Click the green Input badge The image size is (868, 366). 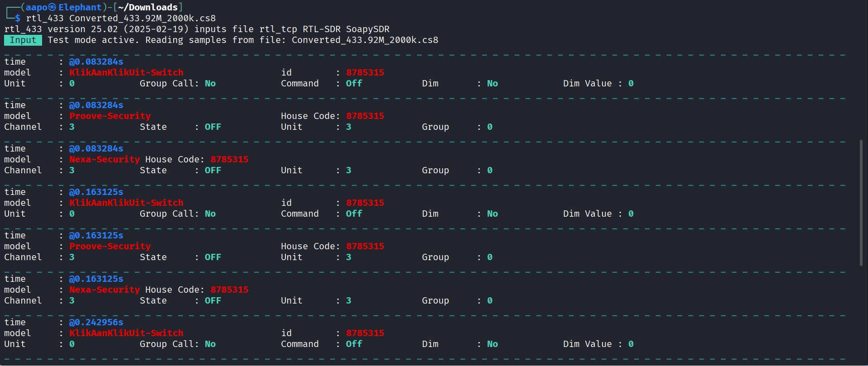(x=23, y=40)
